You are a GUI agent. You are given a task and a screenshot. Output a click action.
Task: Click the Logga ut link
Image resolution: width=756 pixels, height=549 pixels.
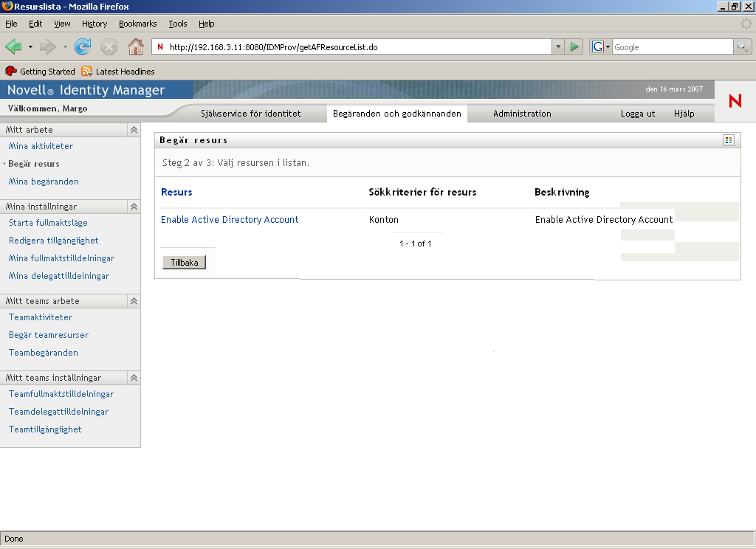tap(638, 114)
